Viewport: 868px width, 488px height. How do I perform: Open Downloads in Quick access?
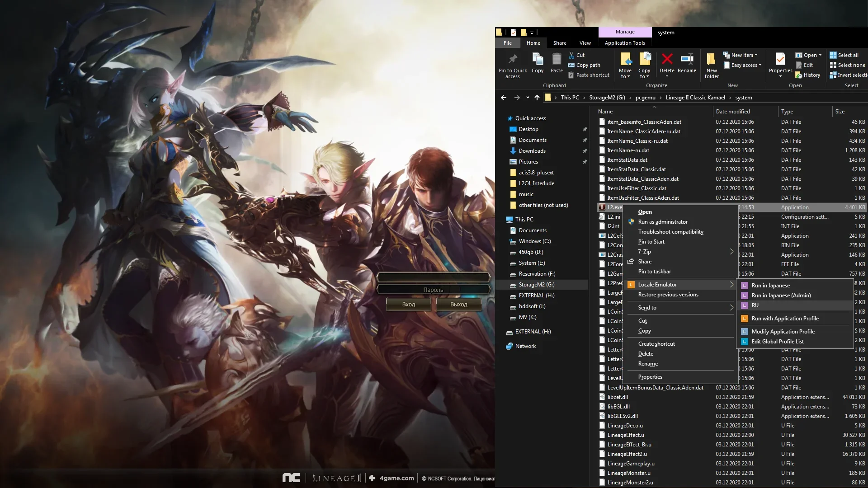(x=532, y=151)
